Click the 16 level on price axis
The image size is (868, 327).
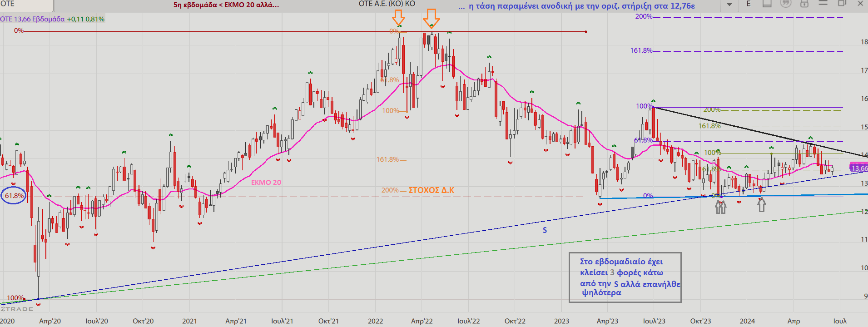tap(864, 99)
